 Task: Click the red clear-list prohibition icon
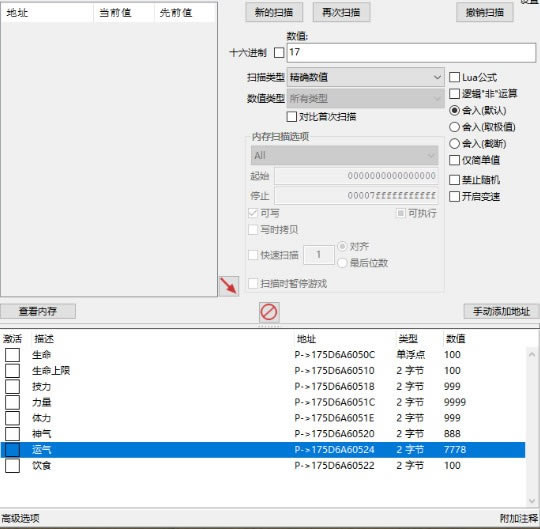click(269, 312)
